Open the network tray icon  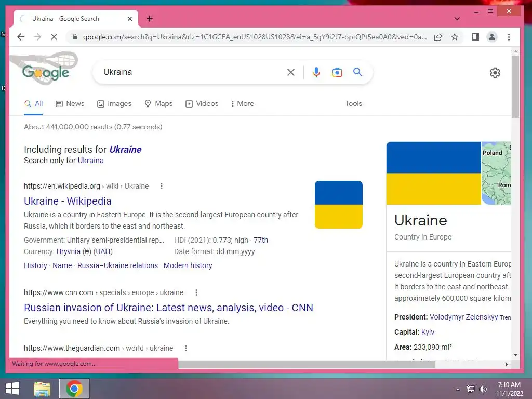coord(471,389)
